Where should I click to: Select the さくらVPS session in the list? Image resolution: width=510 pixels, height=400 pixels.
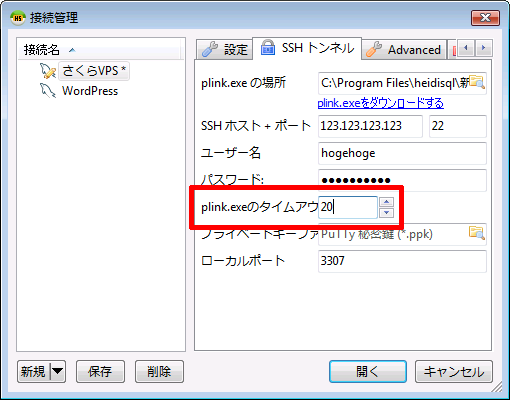pos(94,71)
